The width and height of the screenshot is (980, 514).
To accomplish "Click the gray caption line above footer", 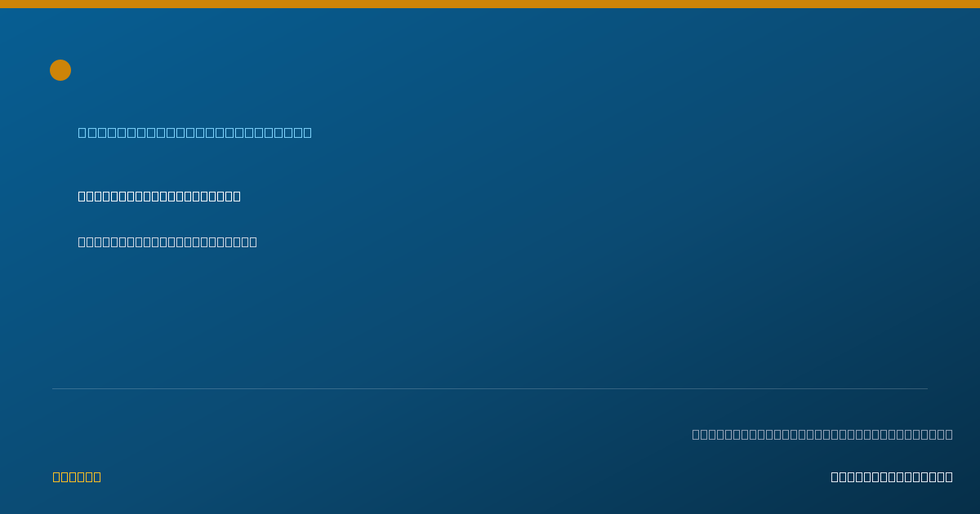I will [822, 434].
